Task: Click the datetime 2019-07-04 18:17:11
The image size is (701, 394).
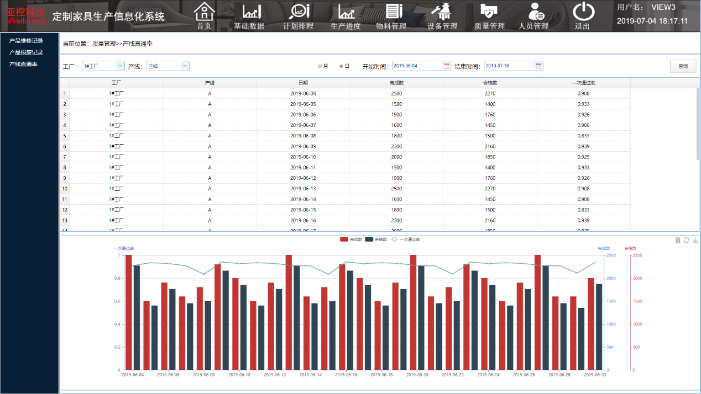Action: pos(652,21)
